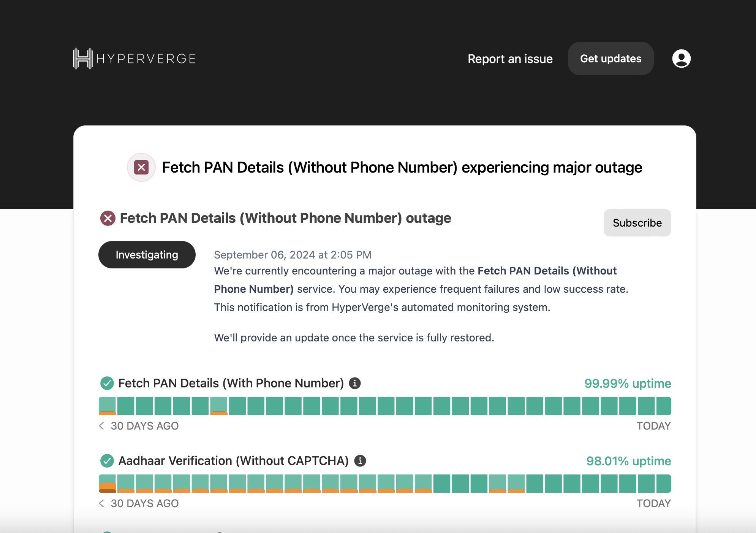Go back 30 days for Aadhaar uptime

pos(101,503)
